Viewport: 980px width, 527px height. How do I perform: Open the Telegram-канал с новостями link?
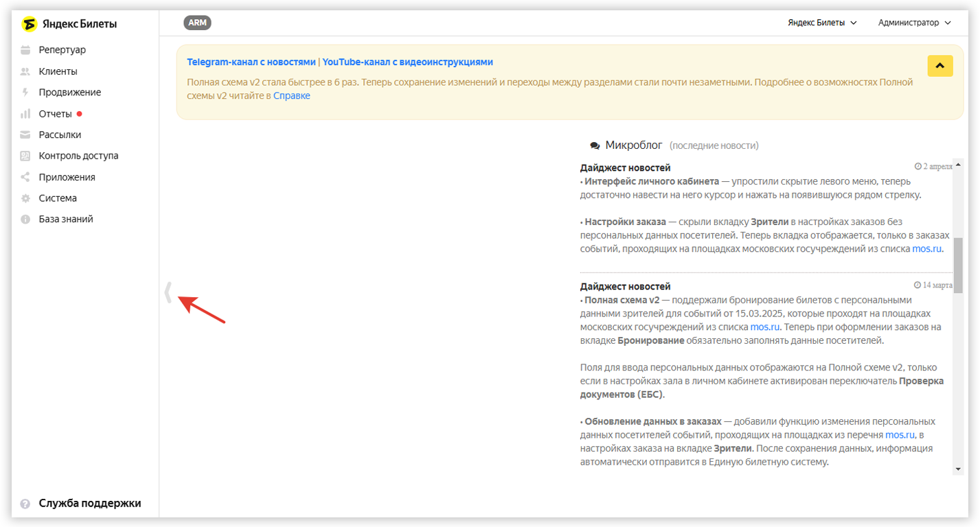(251, 62)
